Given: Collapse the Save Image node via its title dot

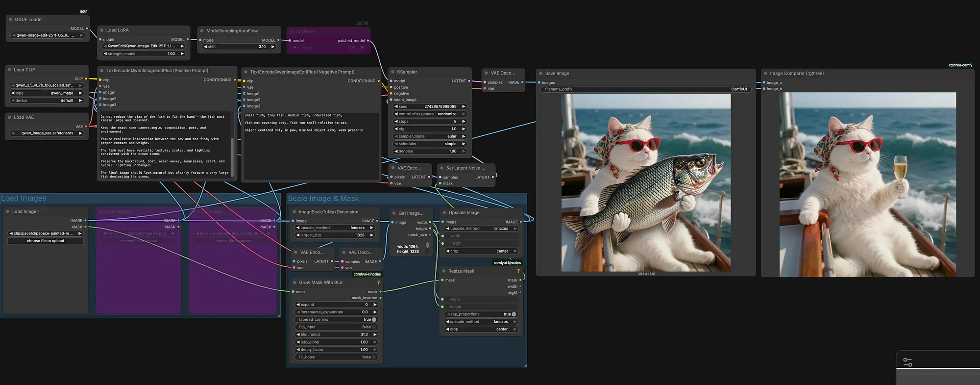Looking at the screenshot, I should 540,74.
